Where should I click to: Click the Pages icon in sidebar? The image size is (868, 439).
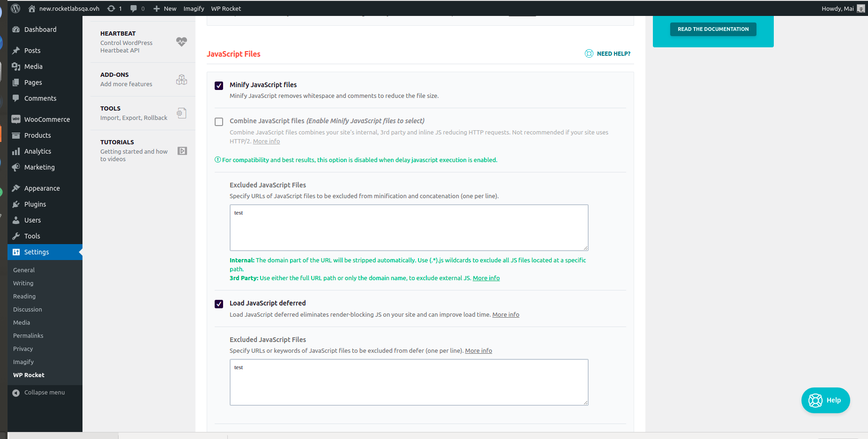(16, 82)
